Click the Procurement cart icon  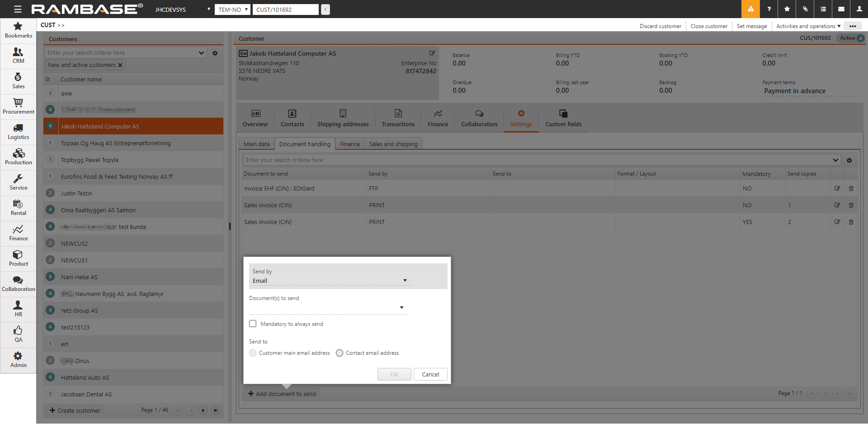tap(18, 103)
